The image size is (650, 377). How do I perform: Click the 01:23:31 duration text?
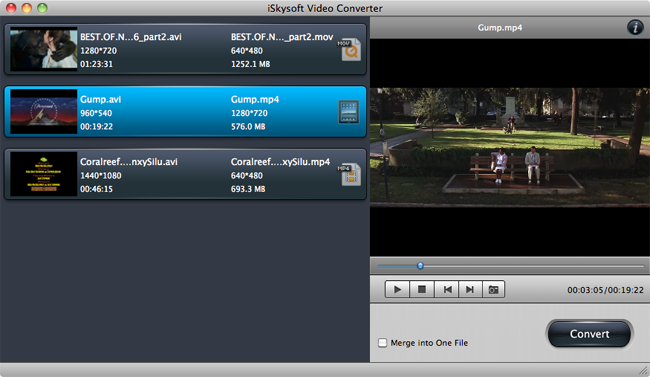tap(96, 64)
